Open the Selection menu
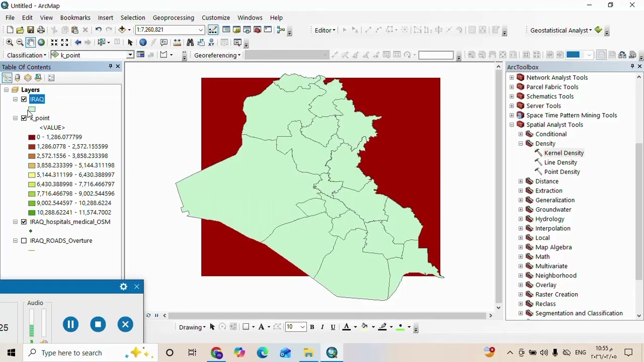Viewport: 644px width, 362px height. (x=133, y=18)
